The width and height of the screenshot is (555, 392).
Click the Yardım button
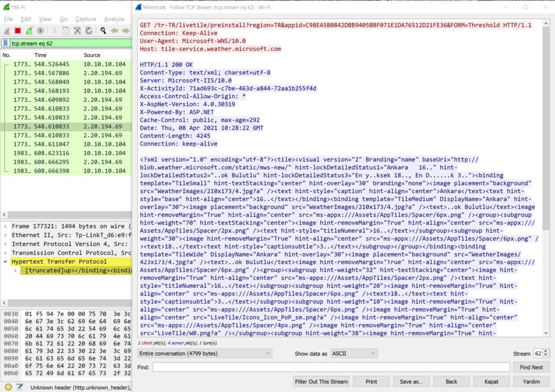(531, 381)
